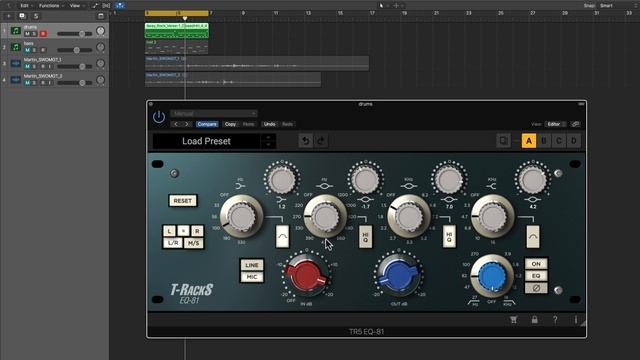640x360 pixels.
Task: Toggle the low-mid HI Q switch
Action: [365, 236]
